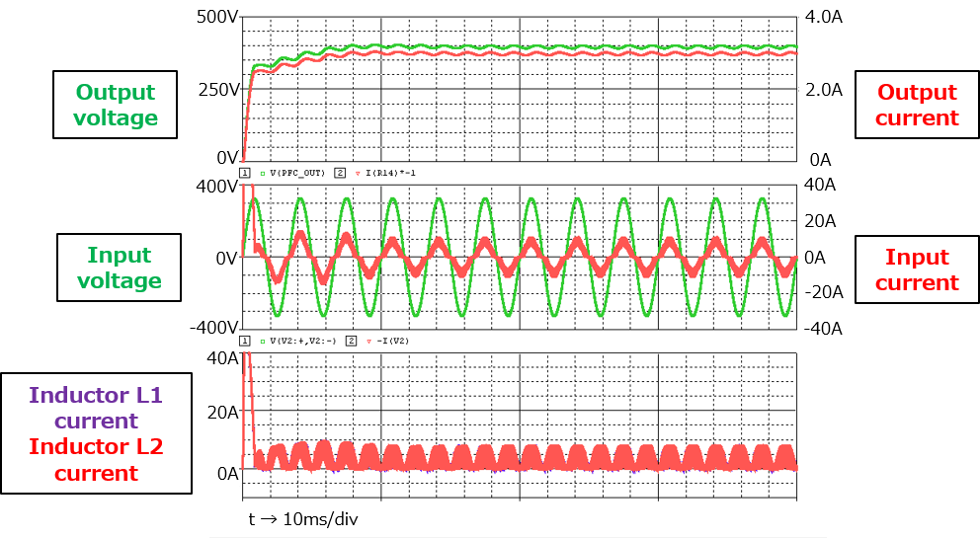Select Y-axis box 2 under the output plot

tap(339, 173)
